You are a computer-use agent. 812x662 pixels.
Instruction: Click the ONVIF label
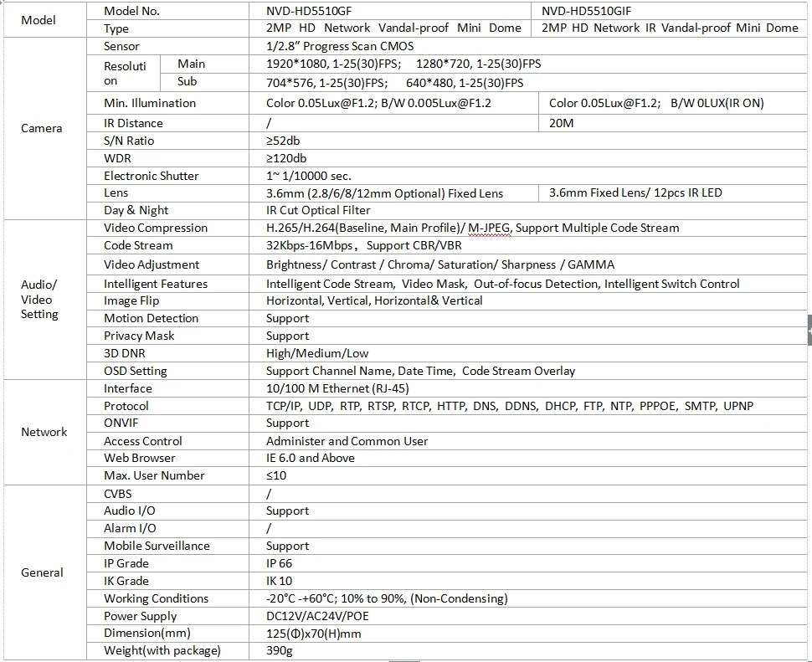(121, 423)
